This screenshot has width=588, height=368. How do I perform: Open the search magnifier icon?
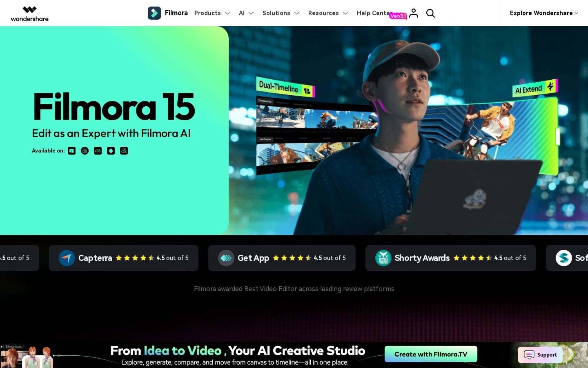coord(430,13)
